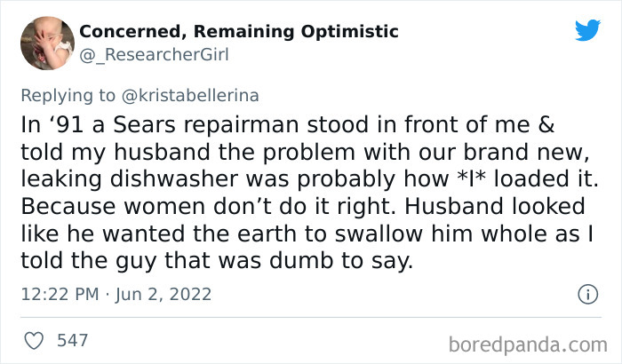The height and width of the screenshot is (364, 622).
Task: Click the tweet's first line starting In '91
Action: coord(288,125)
